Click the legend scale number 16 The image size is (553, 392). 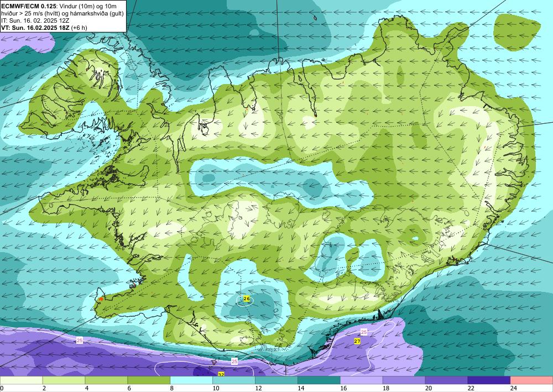click(343, 389)
